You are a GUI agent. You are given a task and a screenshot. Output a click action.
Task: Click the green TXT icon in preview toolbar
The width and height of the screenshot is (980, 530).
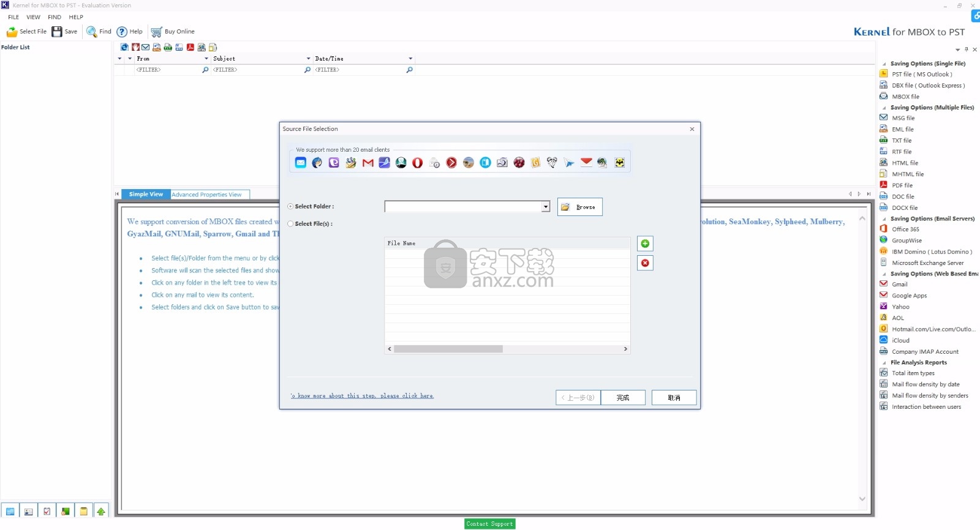[168, 47]
